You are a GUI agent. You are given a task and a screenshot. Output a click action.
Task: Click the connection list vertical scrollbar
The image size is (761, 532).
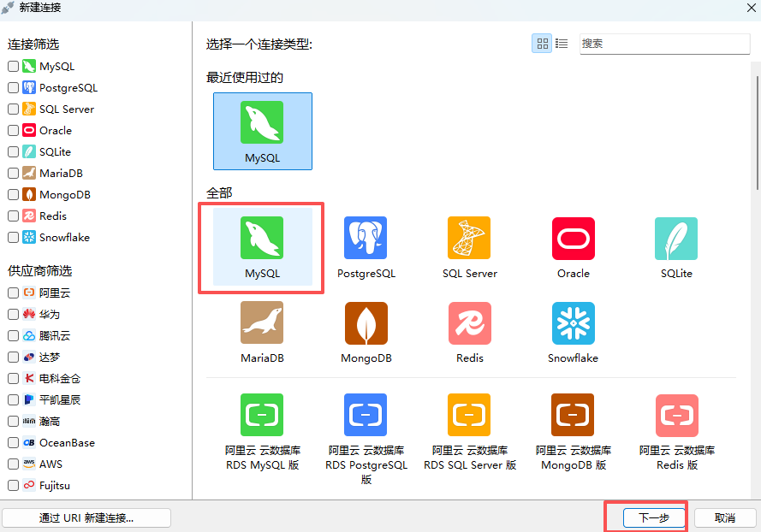758,133
